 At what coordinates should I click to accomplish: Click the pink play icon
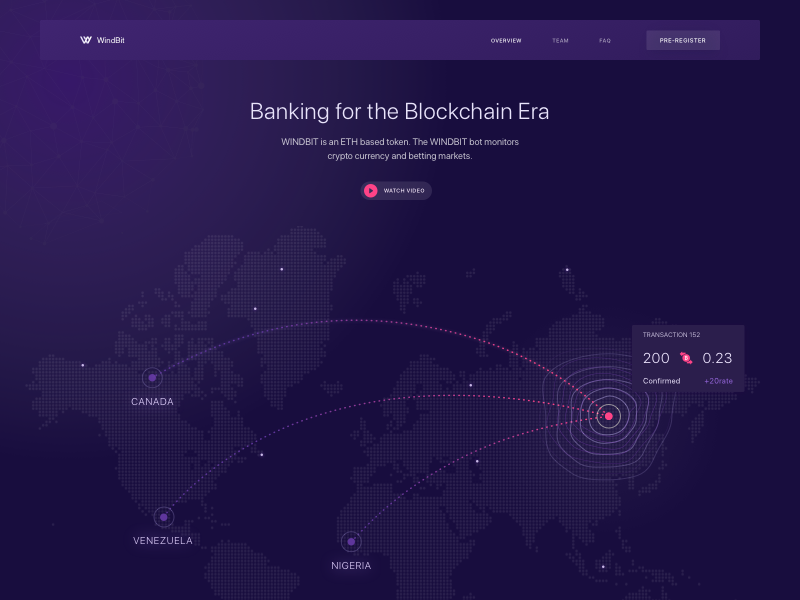[371, 190]
